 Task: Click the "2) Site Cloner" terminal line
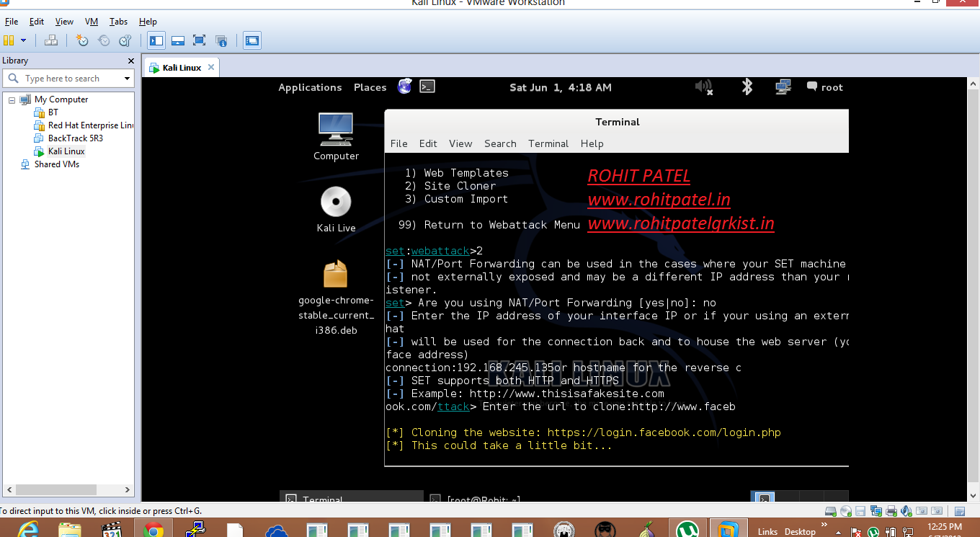pos(450,186)
